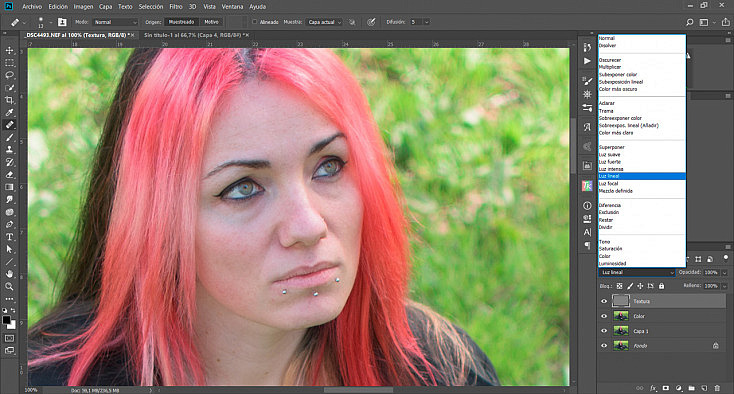Click the background color swatch

(x=12, y=325)
